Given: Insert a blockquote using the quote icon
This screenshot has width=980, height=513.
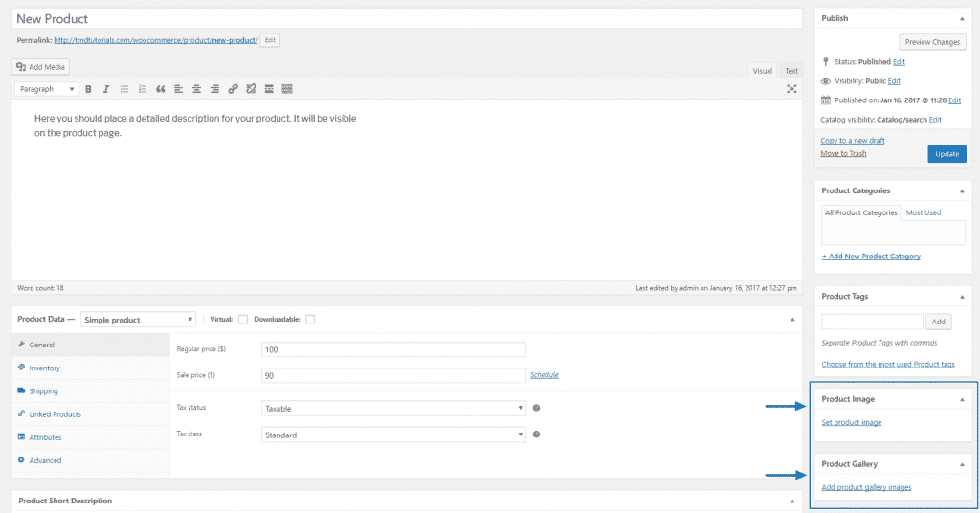Looking at the screenshot, I should pos(160,89).
